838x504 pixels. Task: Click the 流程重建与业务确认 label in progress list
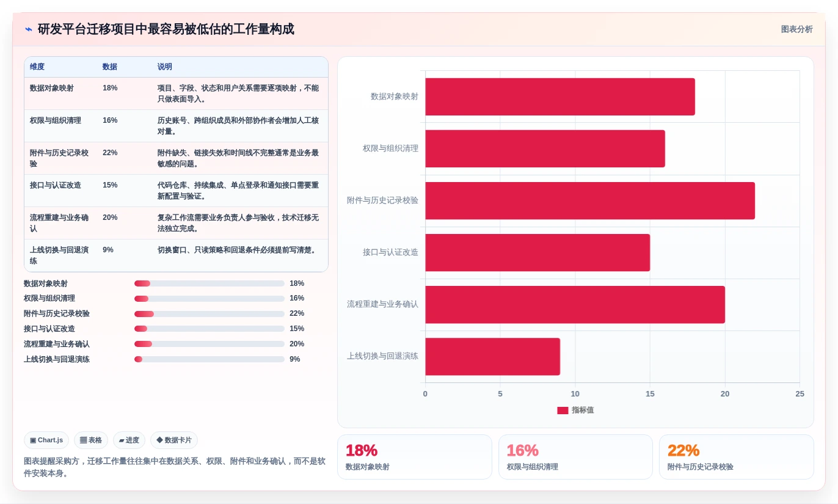pos(57,344)
